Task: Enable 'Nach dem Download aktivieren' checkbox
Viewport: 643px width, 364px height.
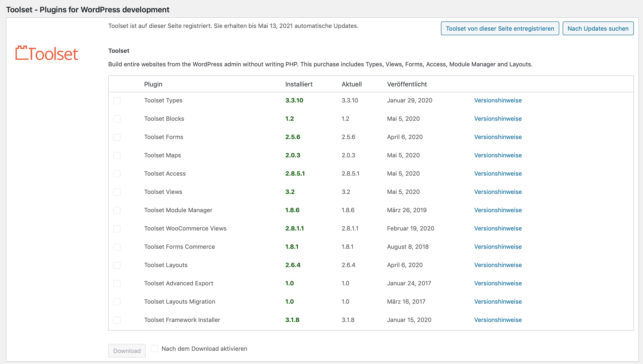Action: click(154, 348)
